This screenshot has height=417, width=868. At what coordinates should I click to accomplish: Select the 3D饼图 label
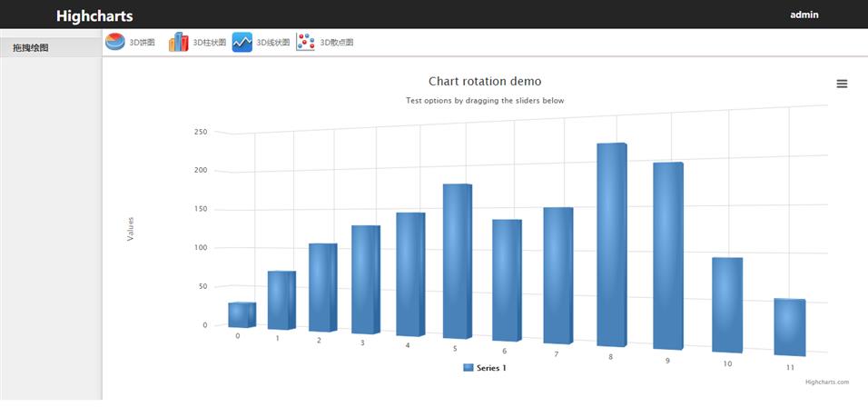[142, 43]
